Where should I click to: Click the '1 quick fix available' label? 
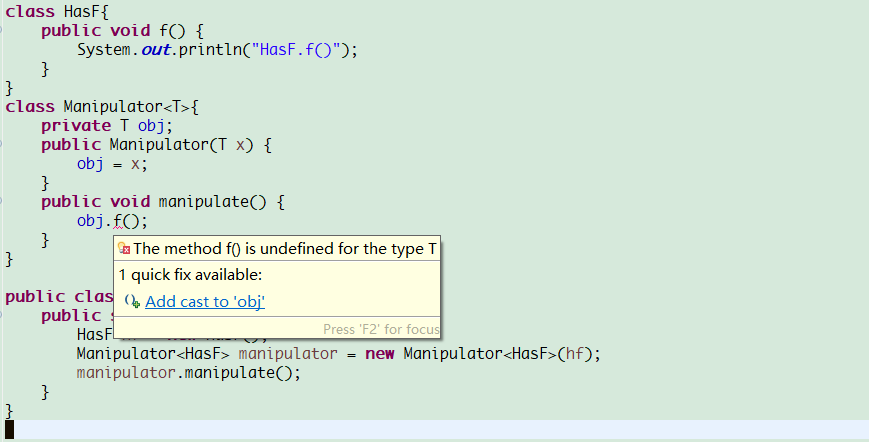tap(191, 275)
